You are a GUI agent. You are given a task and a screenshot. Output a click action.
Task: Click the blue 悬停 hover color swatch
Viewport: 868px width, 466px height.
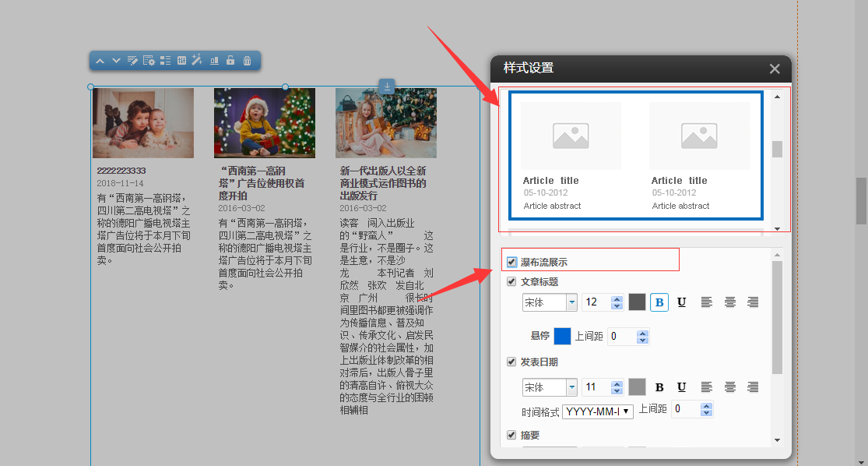click(x=562, y=336)
